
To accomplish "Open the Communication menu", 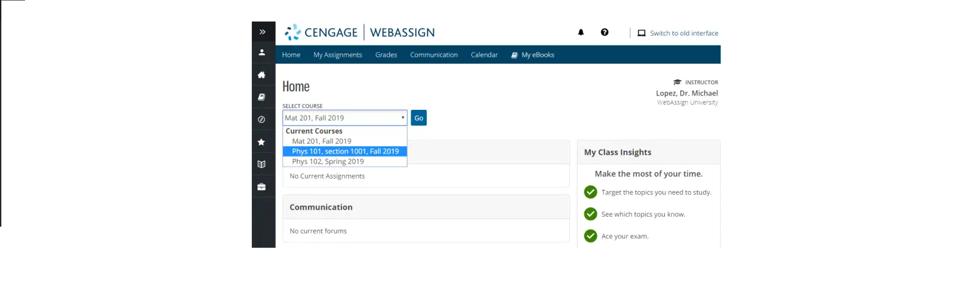I will [x=434, y=55].
